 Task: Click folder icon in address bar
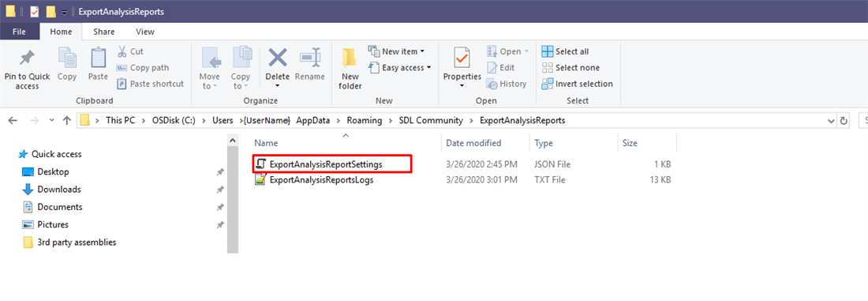[84, 120]
